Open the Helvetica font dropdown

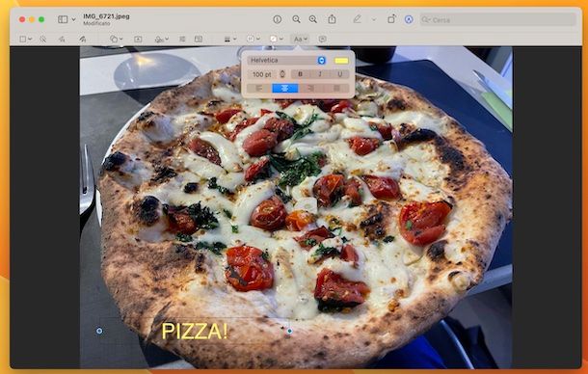click(x=286, y=61)
